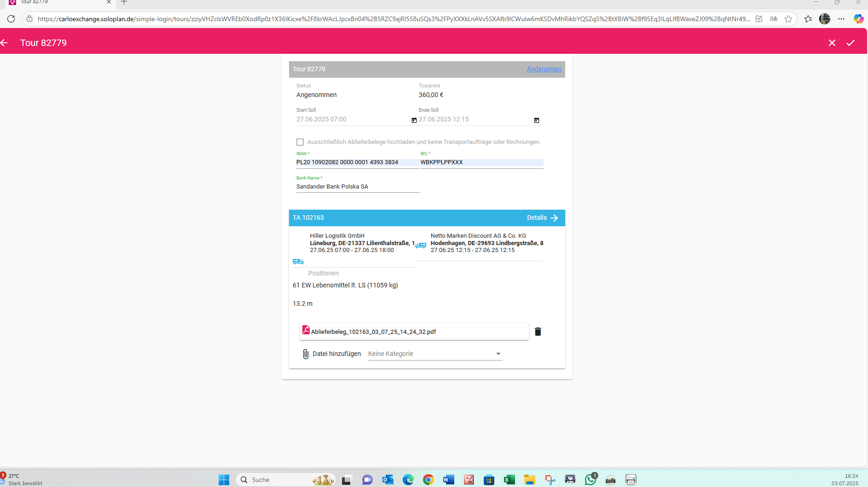Click the 13.2 m length value
Screen dimensions: 868x487
pyautogui.click(x=303, y=304)
